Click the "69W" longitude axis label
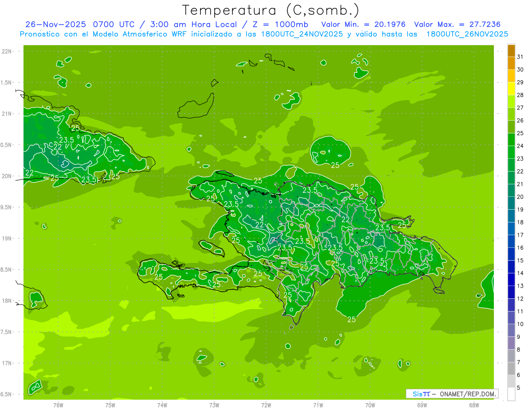This screenshot has height=411, width=532. 422,405
